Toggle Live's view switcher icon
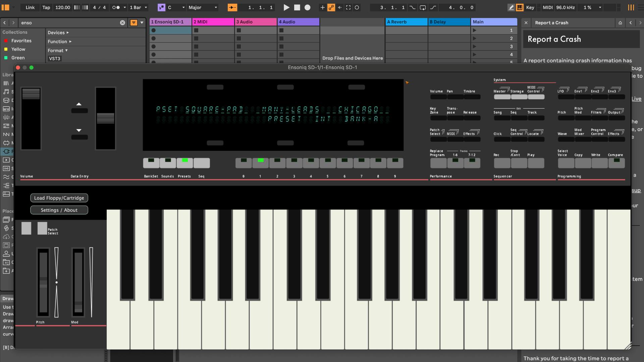Image resolution: width=644 pixels, height=362 pixels. (631, 7)
